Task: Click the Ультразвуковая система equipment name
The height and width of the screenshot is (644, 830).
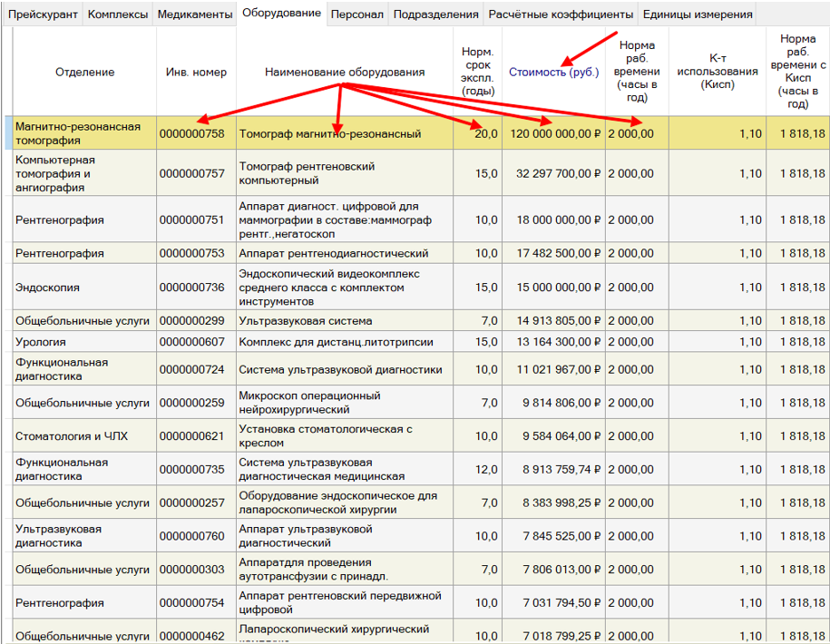Action: (x=294, y=321)
